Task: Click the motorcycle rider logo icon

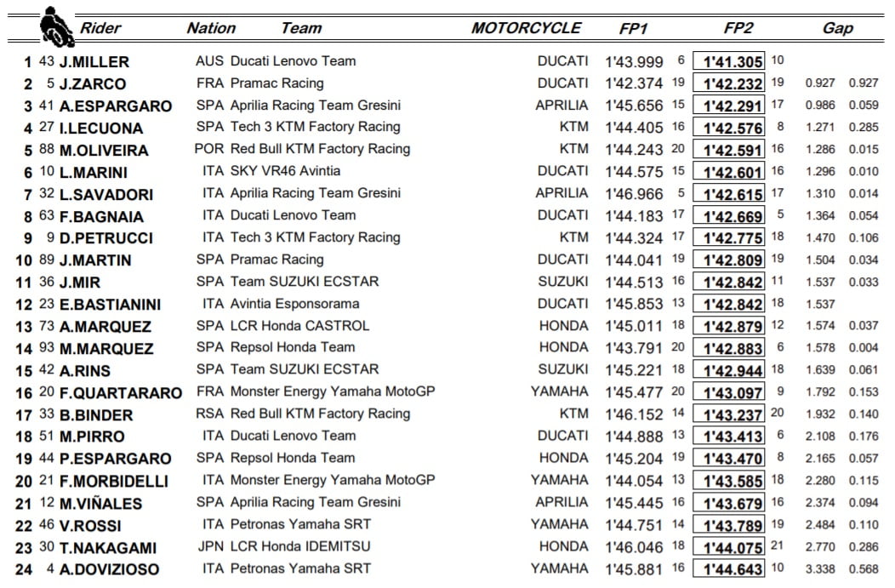Action: (x=58, y=26)
